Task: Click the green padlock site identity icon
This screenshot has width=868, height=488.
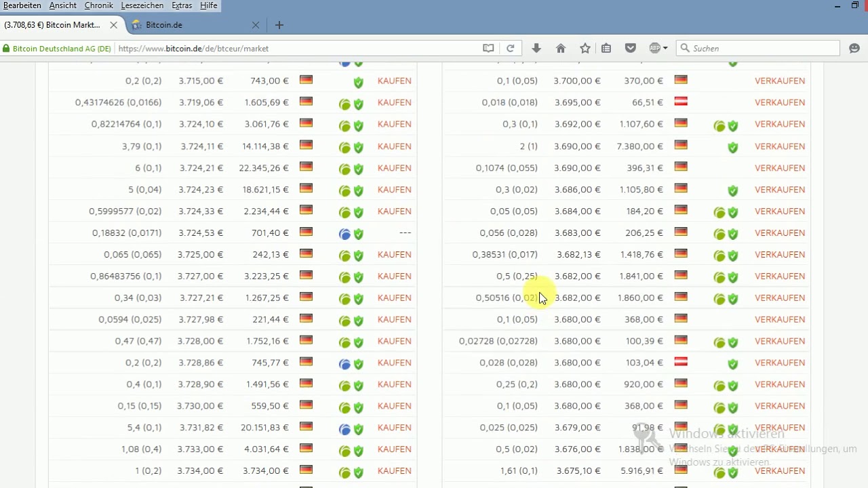Action: point(6,49)
